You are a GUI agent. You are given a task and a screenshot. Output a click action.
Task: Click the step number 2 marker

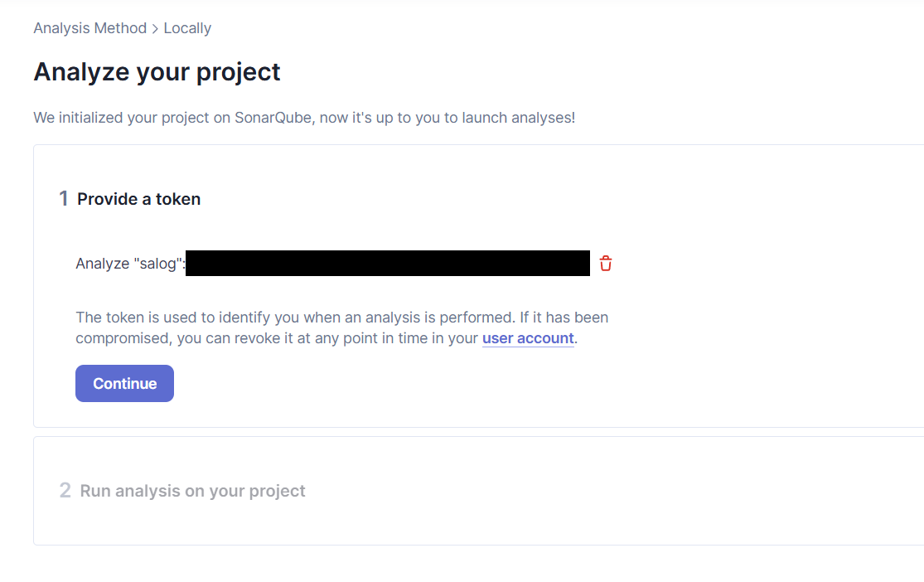[x=65, y=491]
